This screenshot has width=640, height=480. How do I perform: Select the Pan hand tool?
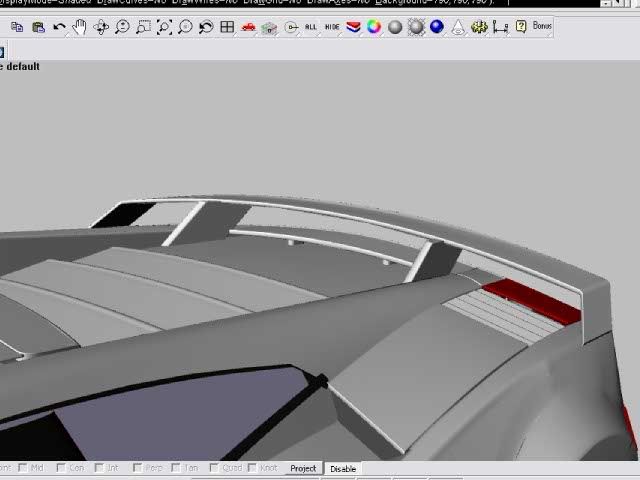pos(79,27)
